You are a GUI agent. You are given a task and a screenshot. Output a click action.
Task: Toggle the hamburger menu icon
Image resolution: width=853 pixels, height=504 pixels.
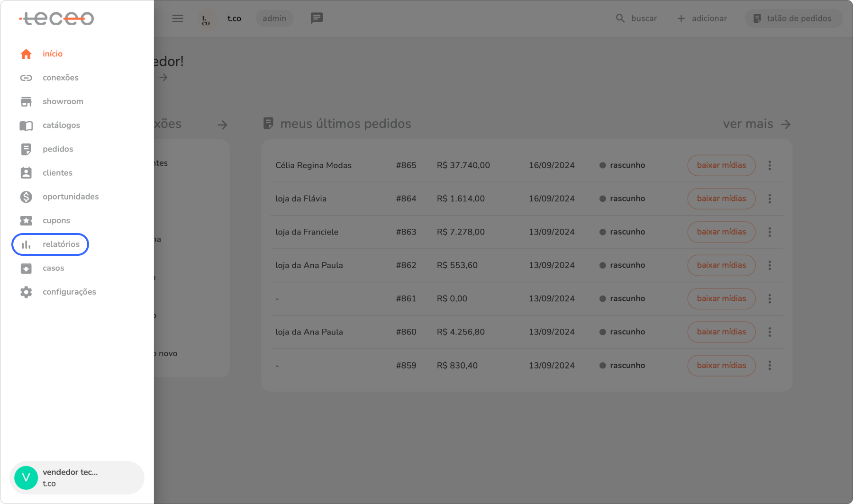point(178,18)
